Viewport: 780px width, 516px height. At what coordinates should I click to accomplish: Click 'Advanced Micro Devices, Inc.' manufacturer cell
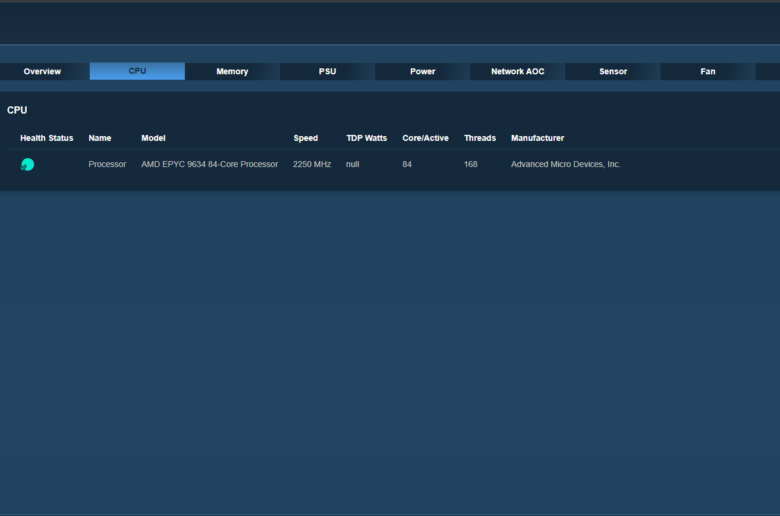(566, 164)
